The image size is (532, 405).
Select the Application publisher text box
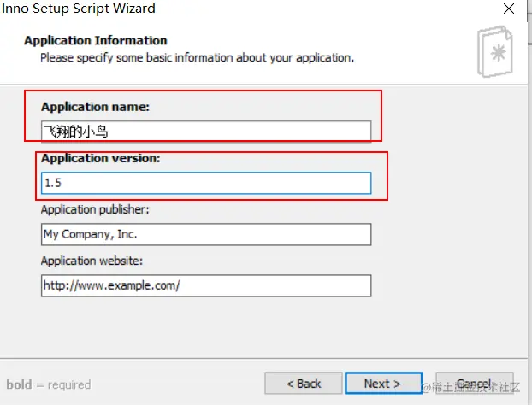click(x=206, y=234)
